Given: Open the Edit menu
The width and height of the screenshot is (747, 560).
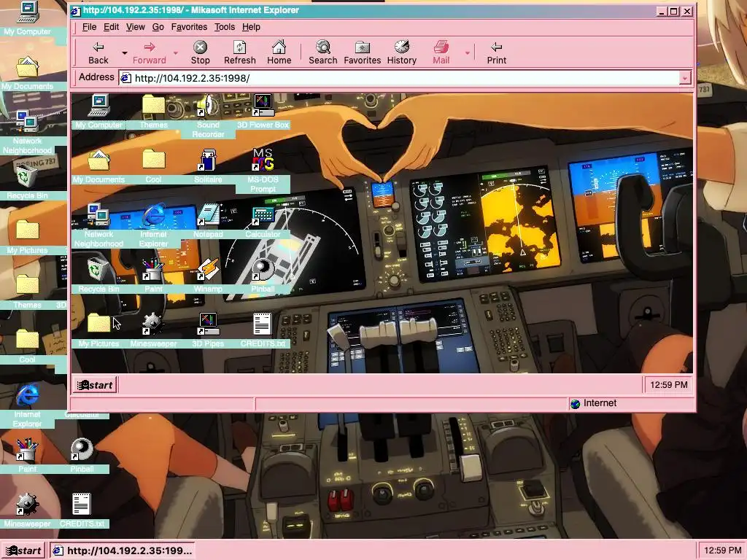Looking at the screenshot, I should point(111,27).
